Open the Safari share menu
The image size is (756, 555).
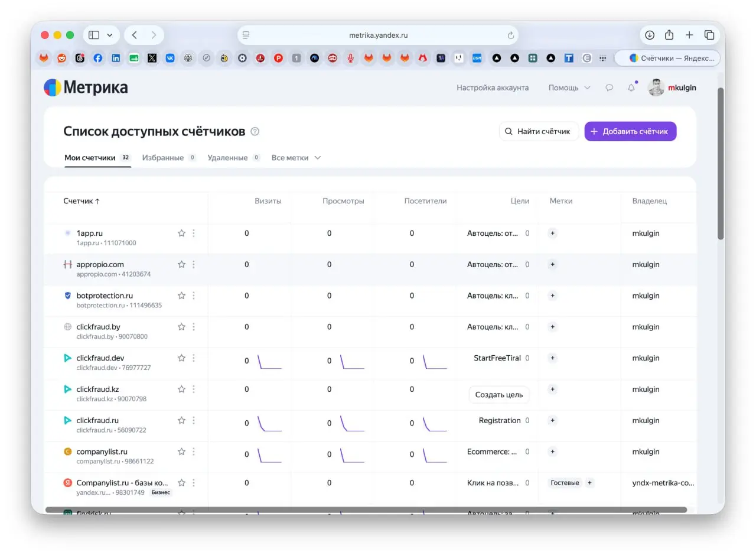click(669, 35)
